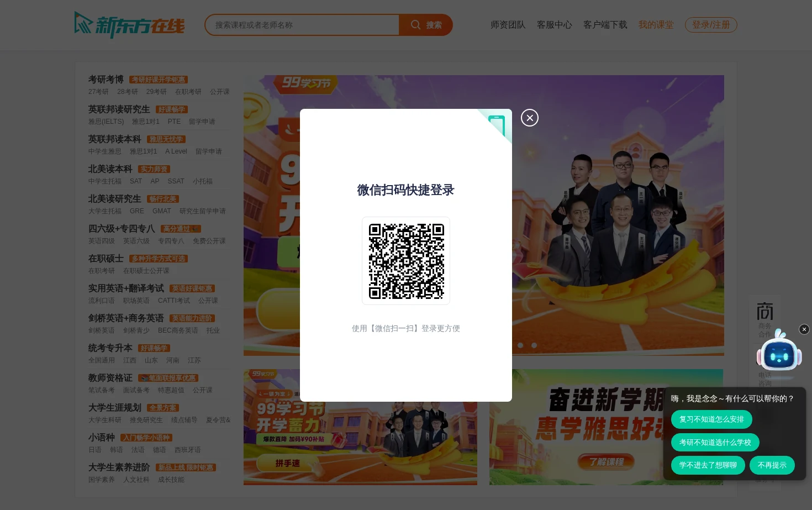
Task: Select the carousel dot left of the last
Action: tap(520, 345)
